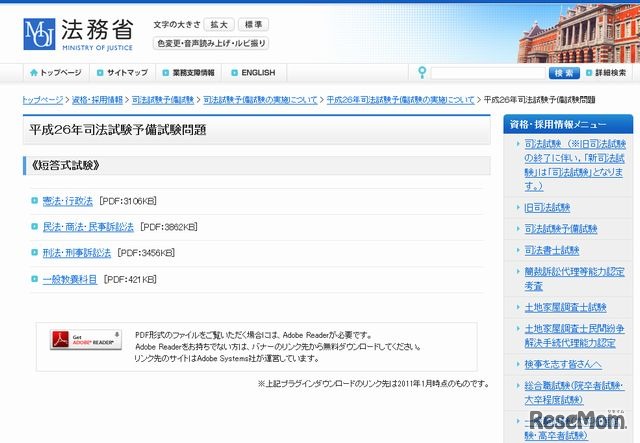Open 旧司法試験 in the sidebar menu

coord(547,208)
